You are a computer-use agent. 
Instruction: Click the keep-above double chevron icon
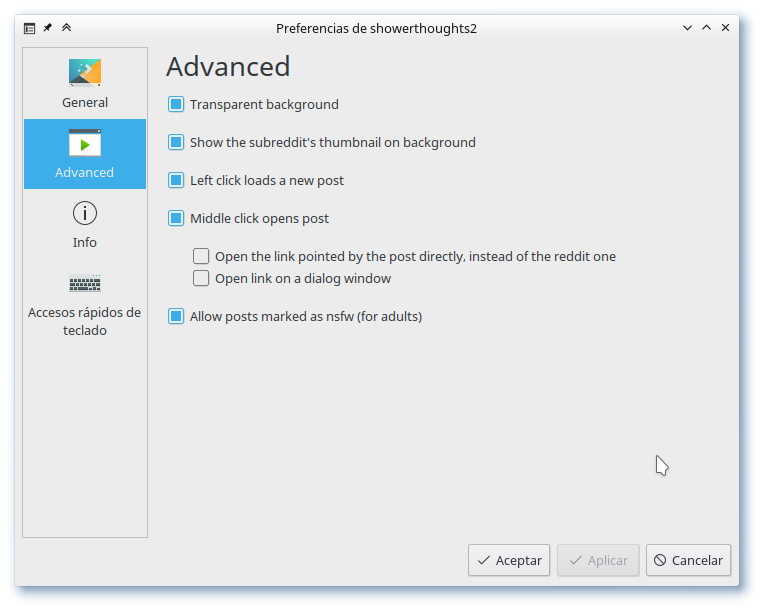click(x=67, y=28)
